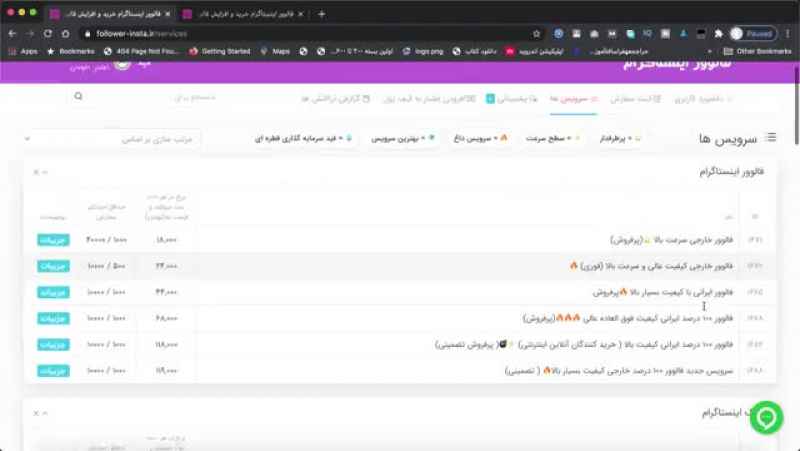Go to the browser home icon

pyautogui.click(x=65, y=34)
